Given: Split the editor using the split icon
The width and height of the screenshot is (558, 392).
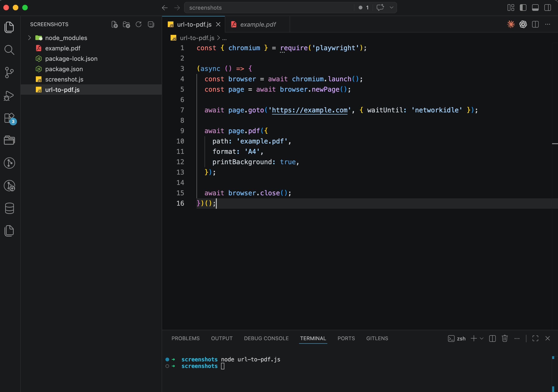Looking at the screenshot, I should (535, 24).
